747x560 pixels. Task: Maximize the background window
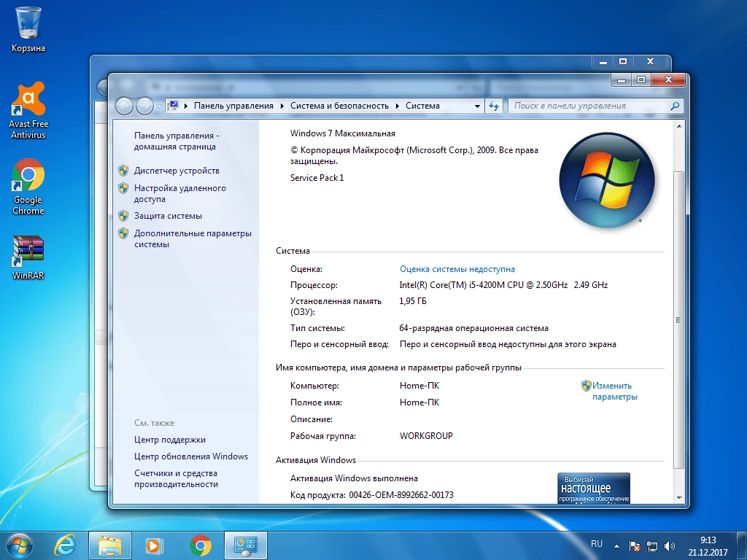click(623, 61)
